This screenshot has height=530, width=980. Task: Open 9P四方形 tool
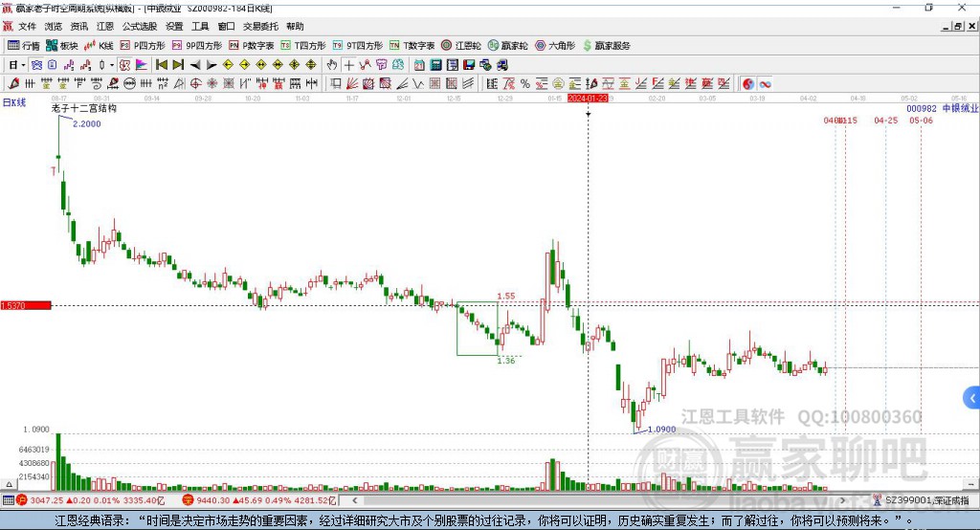(x=197, y=46)
